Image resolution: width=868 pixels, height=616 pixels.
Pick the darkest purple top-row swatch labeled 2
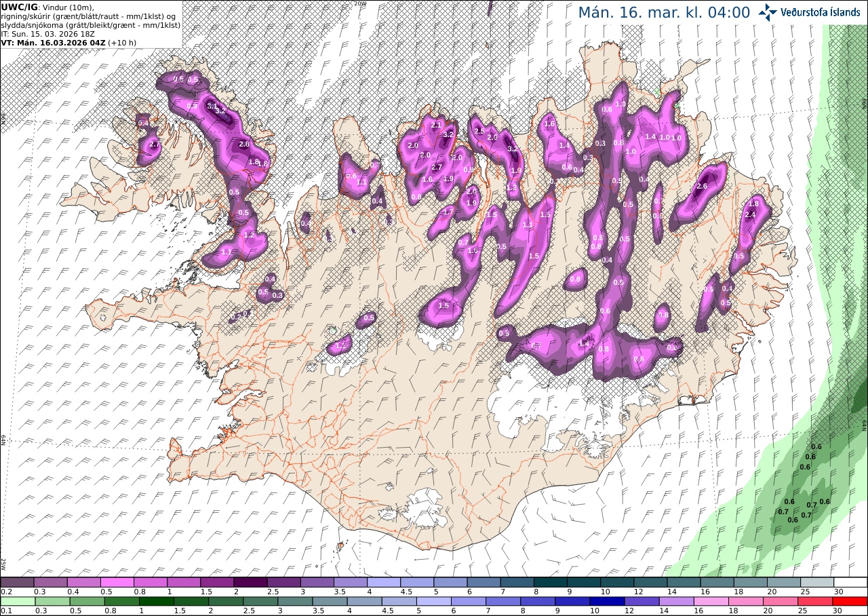[250, 582]
